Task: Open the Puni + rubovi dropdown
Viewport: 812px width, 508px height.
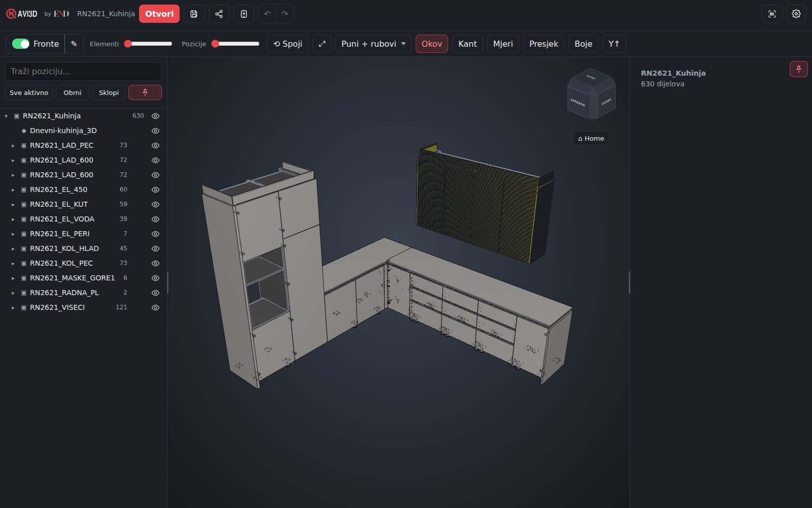Action: pos(373,44)
